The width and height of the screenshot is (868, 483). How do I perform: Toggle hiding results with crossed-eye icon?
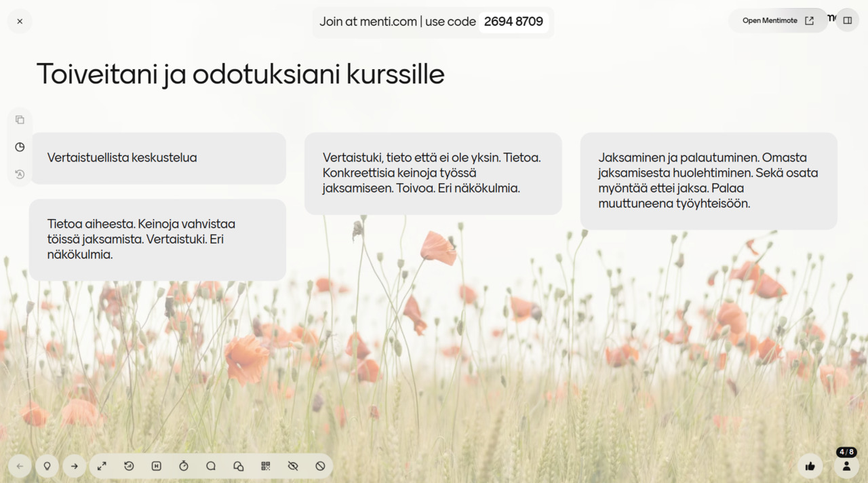pyautogui.click(x=293, y=466)
